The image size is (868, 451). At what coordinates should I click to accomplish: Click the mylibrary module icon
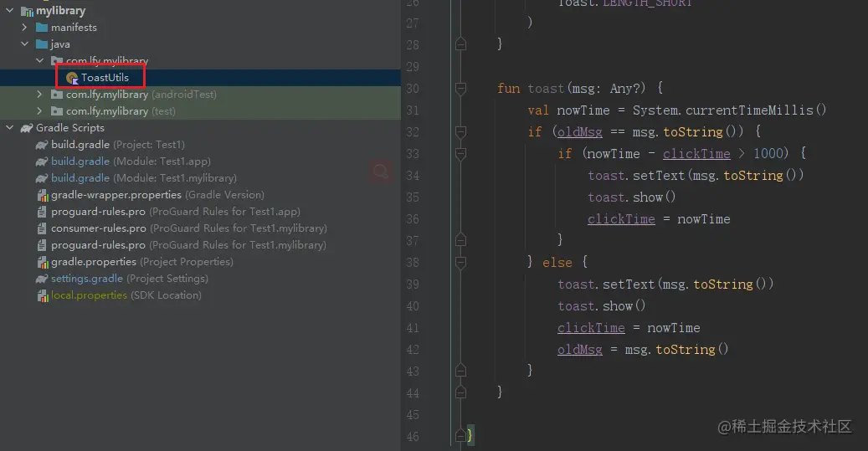point(27,11)
